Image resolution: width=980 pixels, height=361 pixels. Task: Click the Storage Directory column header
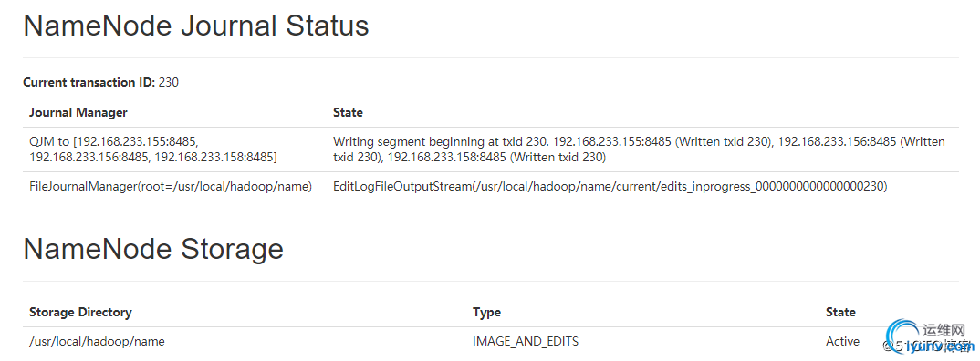80,313
